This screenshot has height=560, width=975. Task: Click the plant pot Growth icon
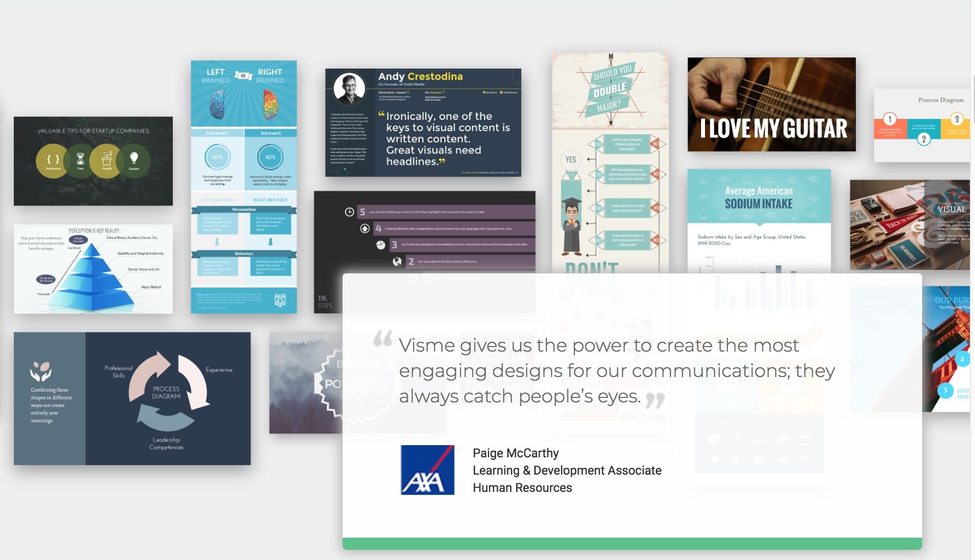pos(107,160)
